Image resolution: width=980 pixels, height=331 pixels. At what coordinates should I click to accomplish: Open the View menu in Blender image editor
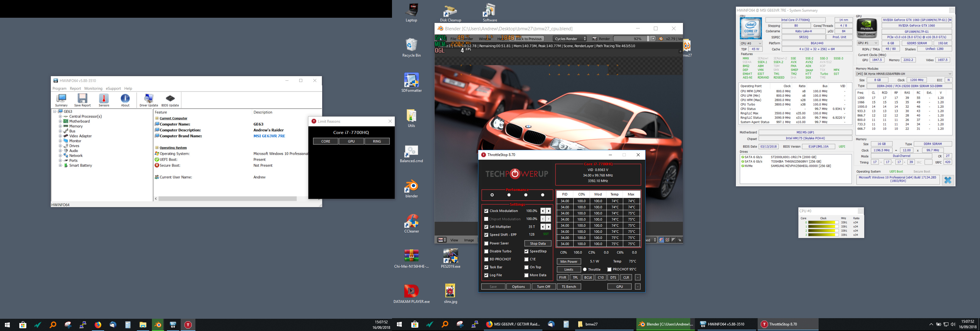click(454, 240)
